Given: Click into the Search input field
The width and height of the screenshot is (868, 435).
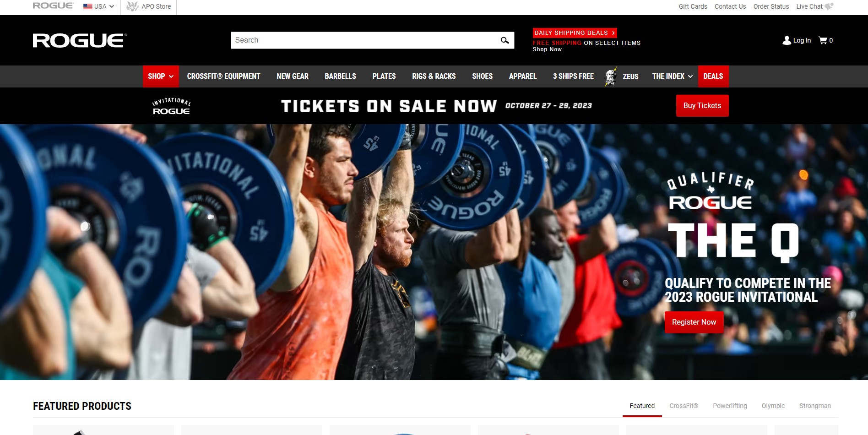Looking at the screenshot, I should 364,40.
